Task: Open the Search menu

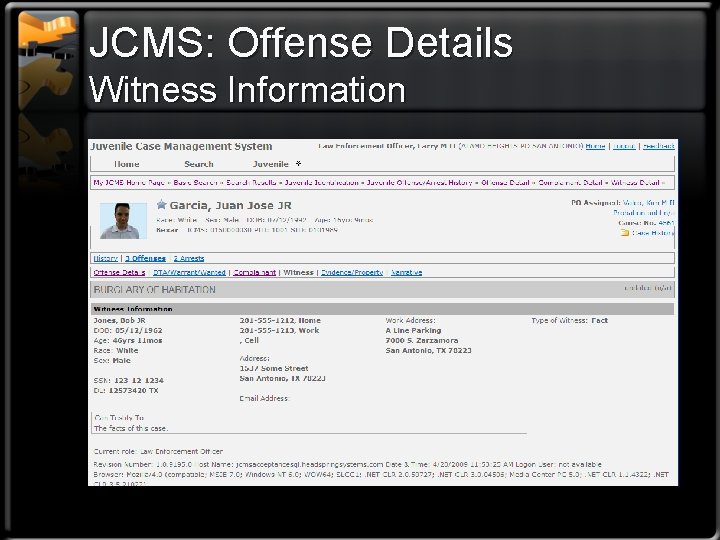Action: tap(199, 164)
